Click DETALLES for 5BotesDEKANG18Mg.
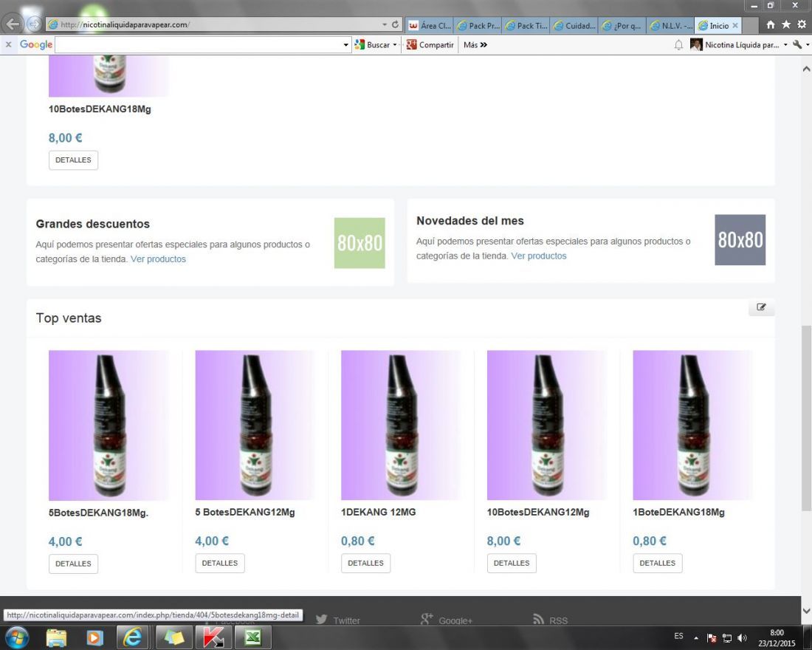Viewport: 812px width, 650px height. coord(73,564)
